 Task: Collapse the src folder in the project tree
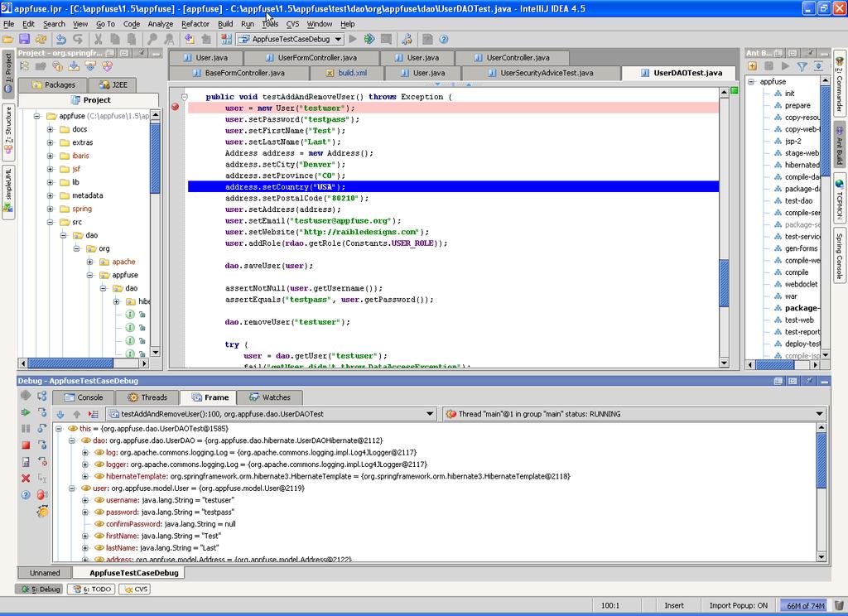[x=51, y=222]
